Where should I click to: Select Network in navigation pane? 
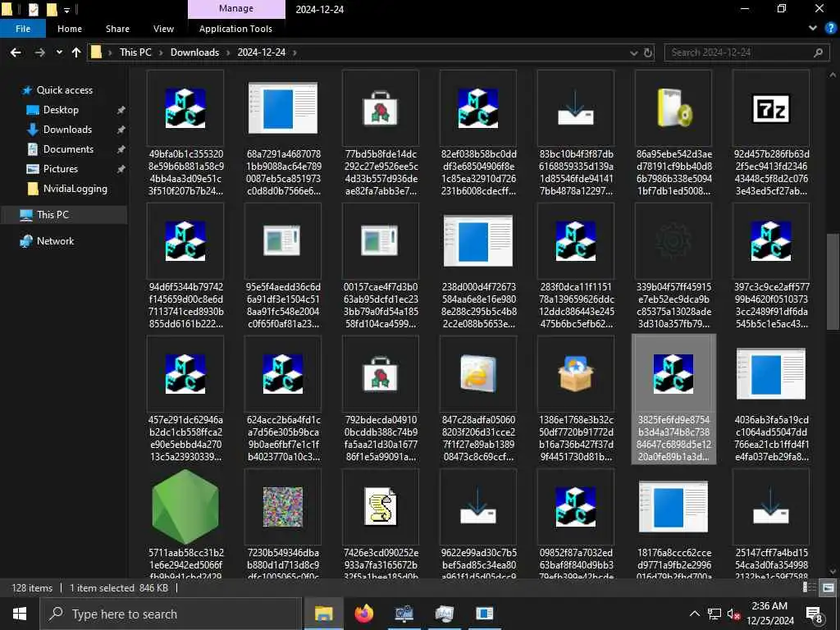click(x=55, y=241)
